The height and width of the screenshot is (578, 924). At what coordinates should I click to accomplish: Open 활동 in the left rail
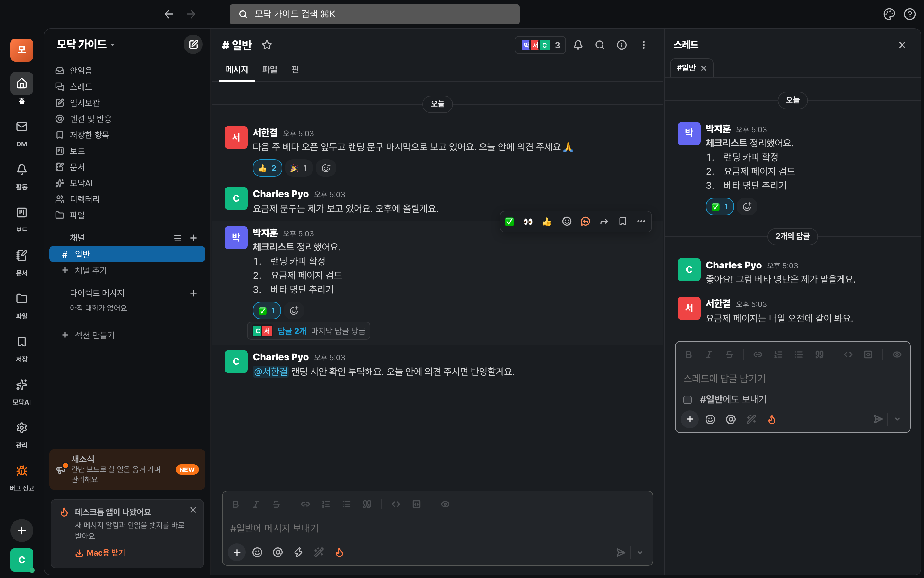(x=22, y=176)
